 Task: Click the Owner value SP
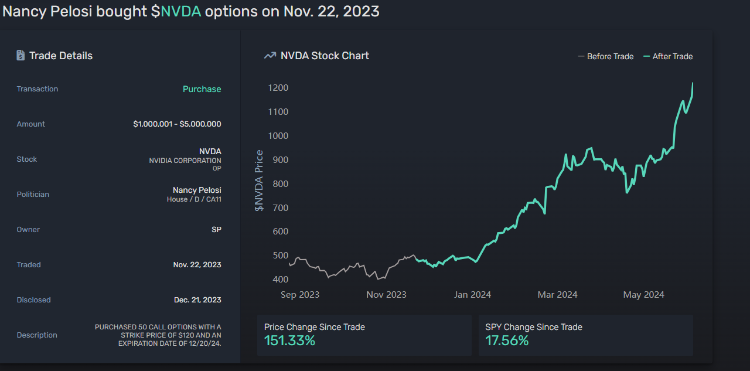(x=216, y=229)
